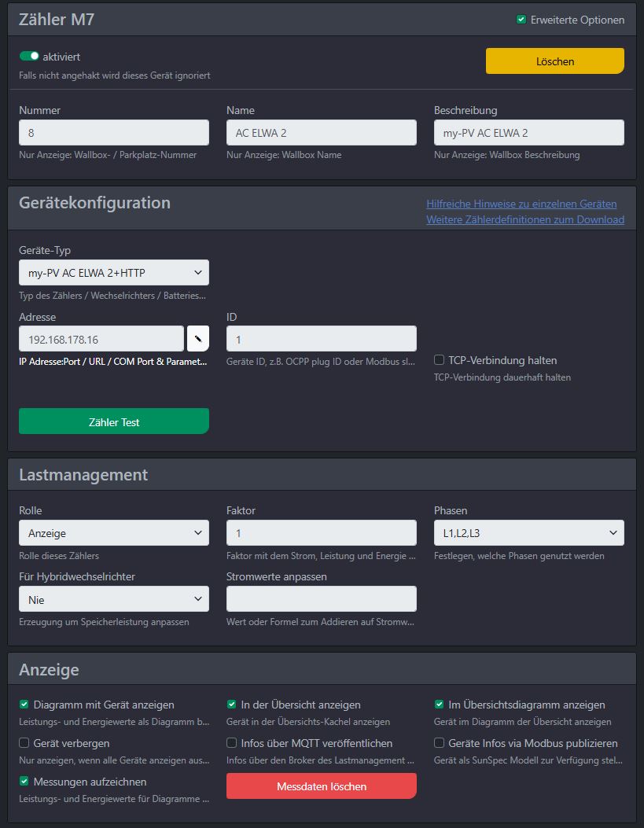Viewport: 644px width, 828px height.
Task: Check Gerät verbergen option
Action: click(24, 742)
